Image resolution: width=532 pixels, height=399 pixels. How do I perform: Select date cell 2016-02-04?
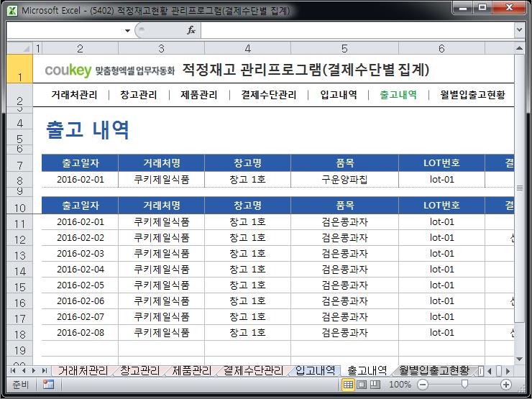coord(80,270)
